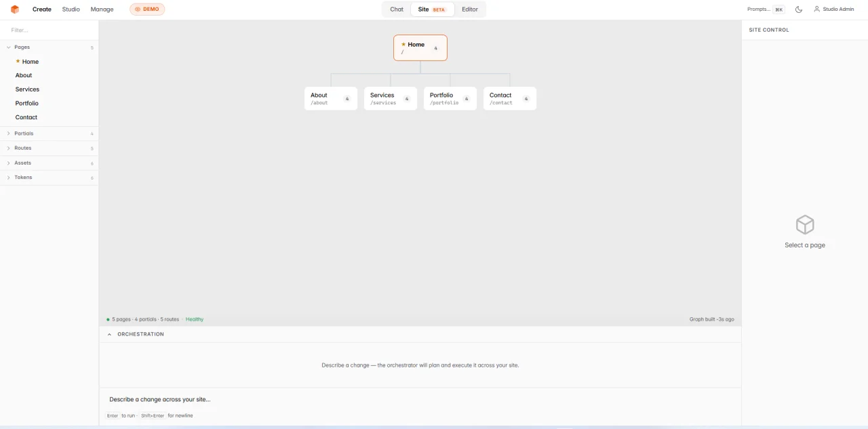The image size is (868, 429).
Task: Open the Manage menu
Action: point(102,9)
